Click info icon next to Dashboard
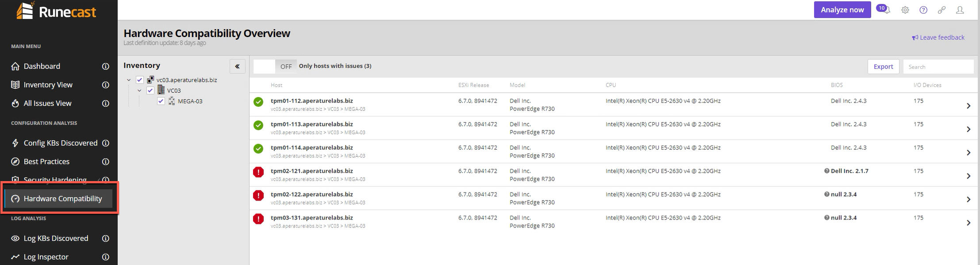 [x=106, y=66]
